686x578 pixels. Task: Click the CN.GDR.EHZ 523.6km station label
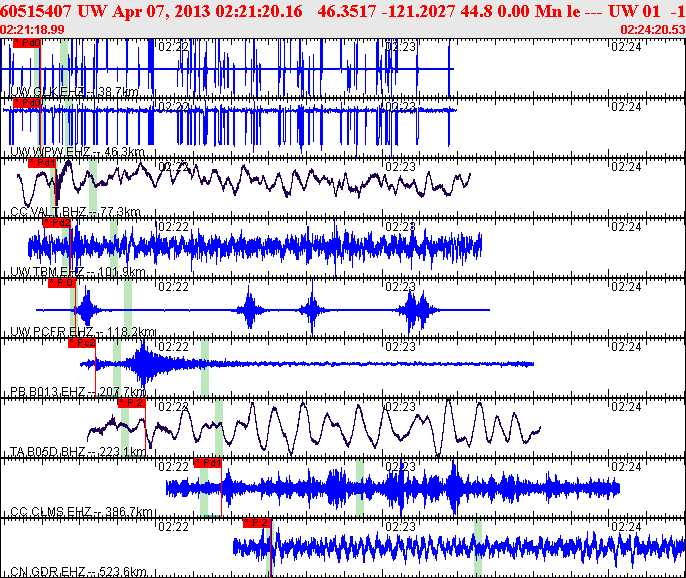point(78,572)
